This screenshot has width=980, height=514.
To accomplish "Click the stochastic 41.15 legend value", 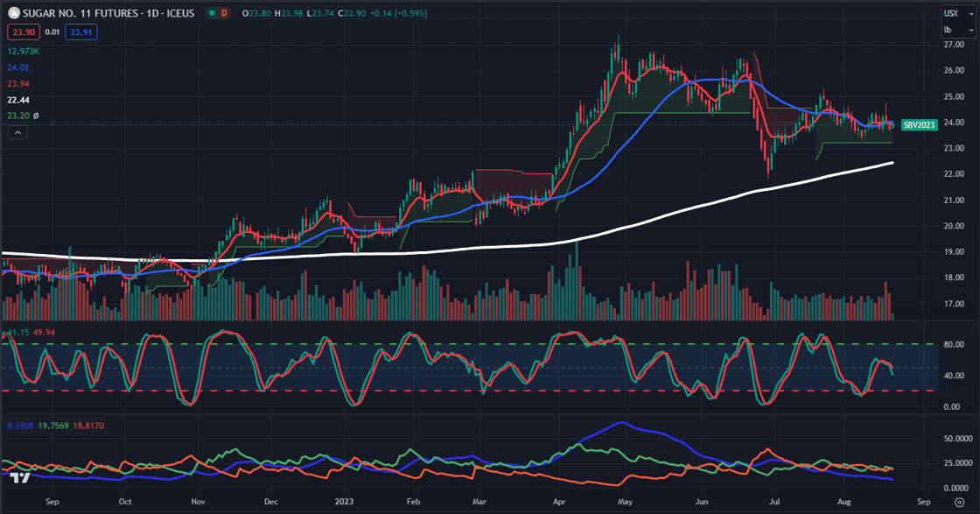I will click(18, 332).
